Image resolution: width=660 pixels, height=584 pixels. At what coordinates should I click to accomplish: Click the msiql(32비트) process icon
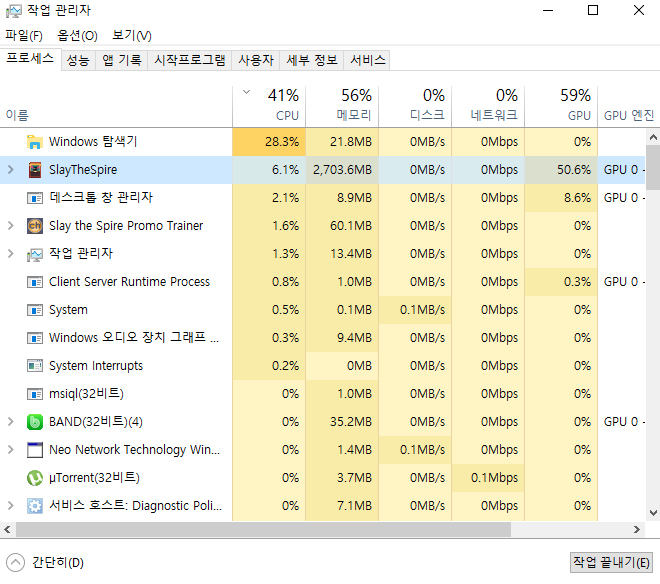35,394
